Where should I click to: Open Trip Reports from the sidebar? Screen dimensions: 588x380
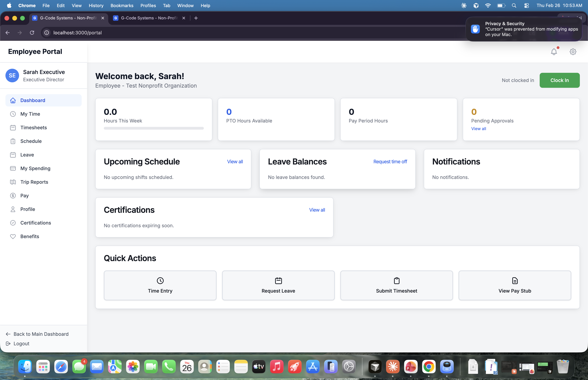pyautogui.click(x=34, y=182)
